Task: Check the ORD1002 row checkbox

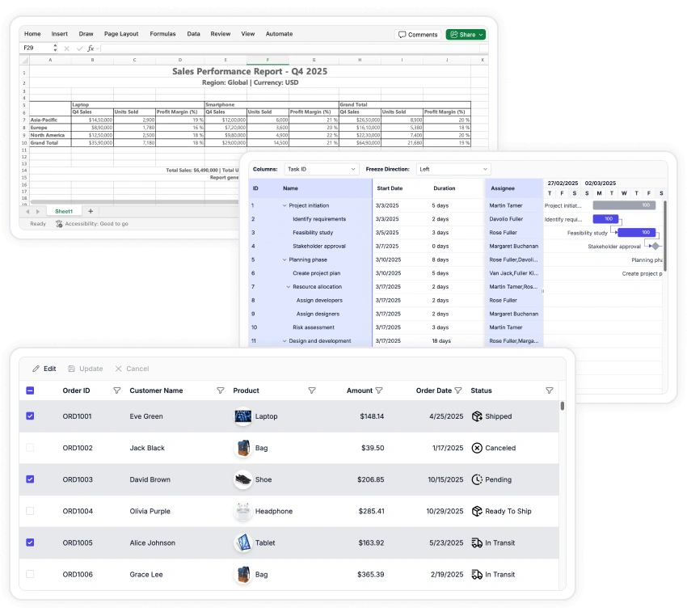Action: (30, 448)
